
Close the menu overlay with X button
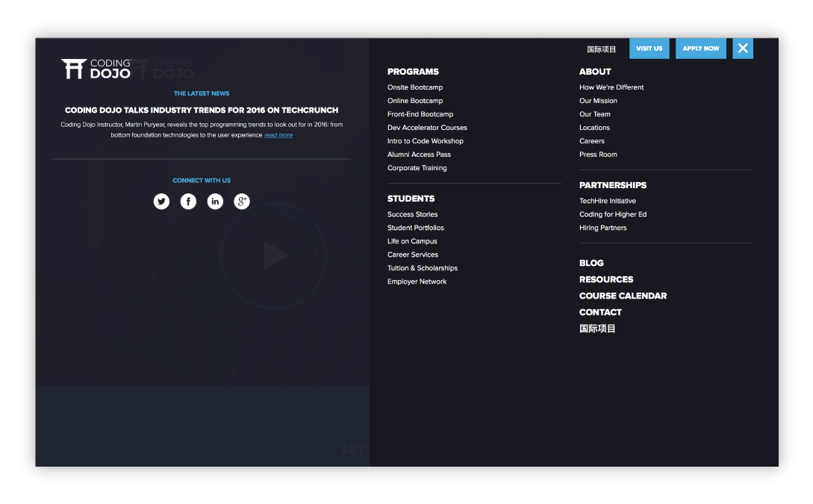click(743, 49)
